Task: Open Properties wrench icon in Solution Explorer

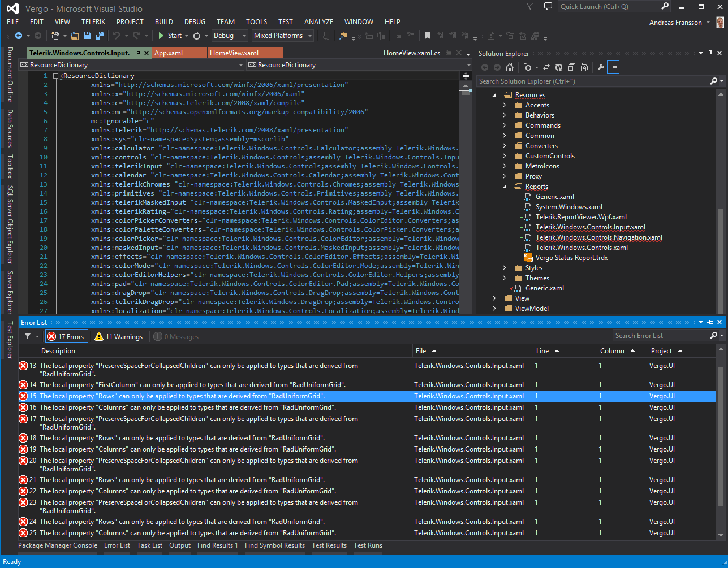Action: pos(601,67)
